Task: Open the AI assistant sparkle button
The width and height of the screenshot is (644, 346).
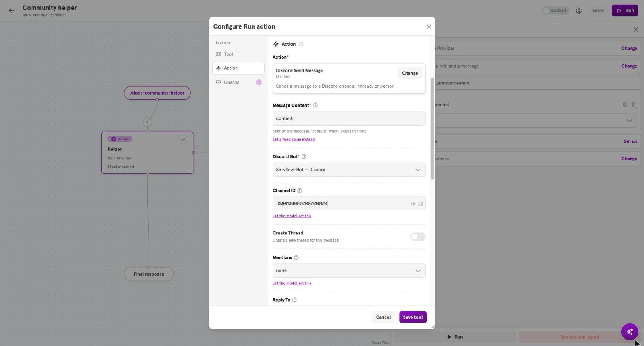Action: 630,332
